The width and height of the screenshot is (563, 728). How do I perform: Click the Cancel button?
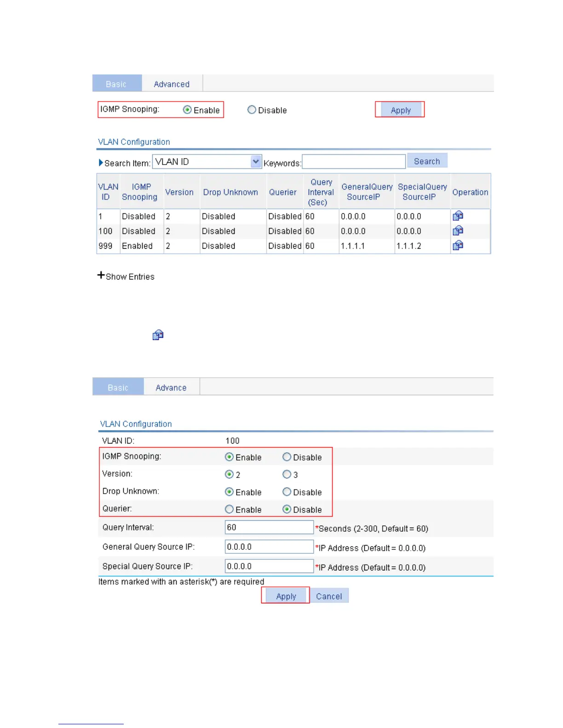point(329,596)
